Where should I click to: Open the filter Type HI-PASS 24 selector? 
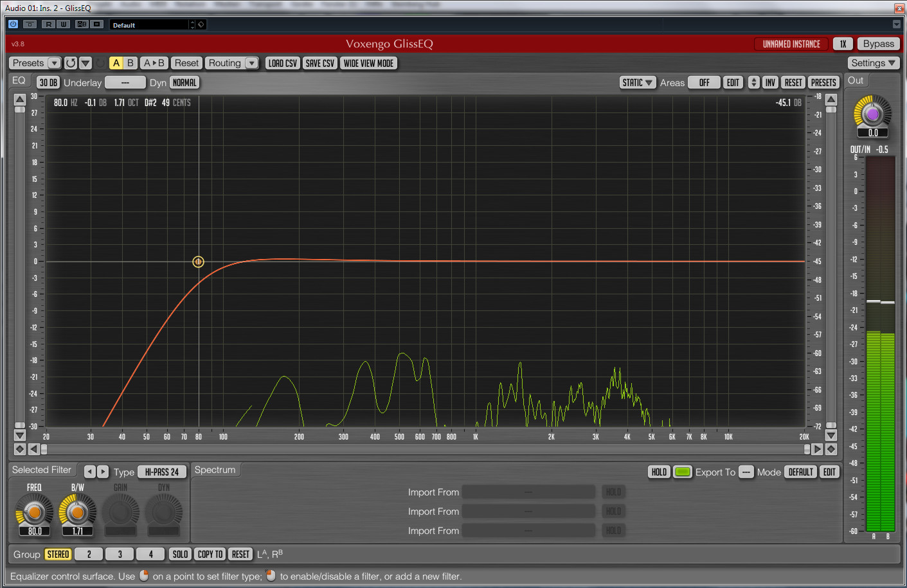click(162, 472)
